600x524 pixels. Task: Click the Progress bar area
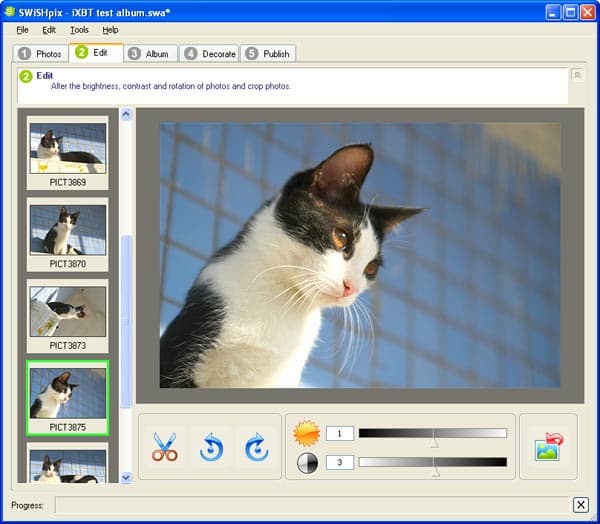pyautogui.click(x=312, y=505)
